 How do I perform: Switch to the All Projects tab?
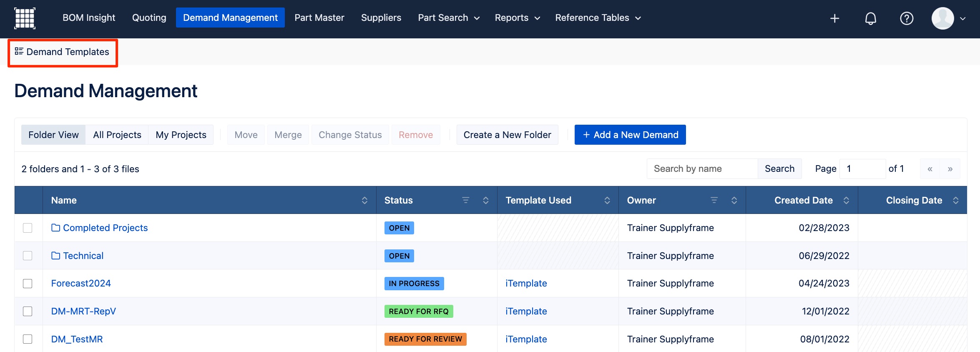[117, 135]
